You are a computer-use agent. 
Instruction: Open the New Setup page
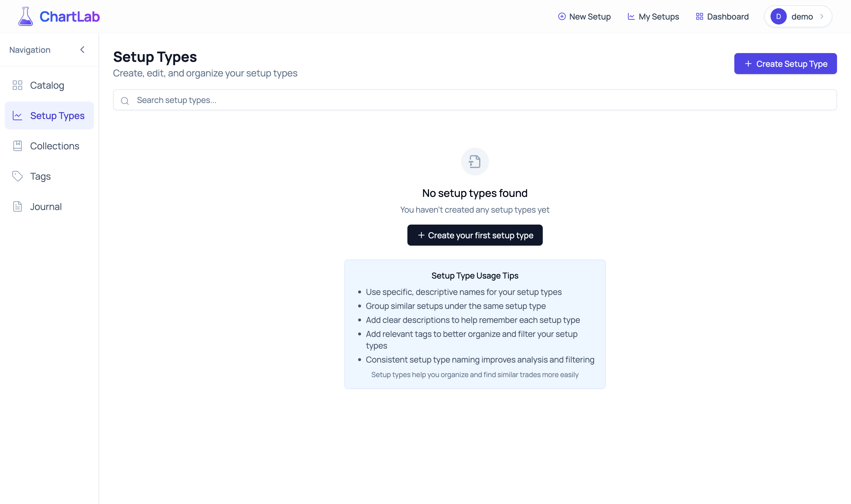pos(584,16)
